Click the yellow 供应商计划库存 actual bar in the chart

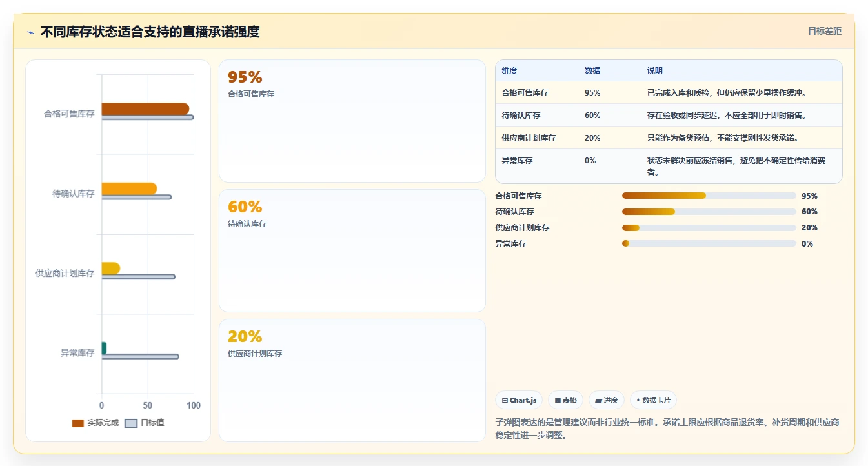click(110, 268)
